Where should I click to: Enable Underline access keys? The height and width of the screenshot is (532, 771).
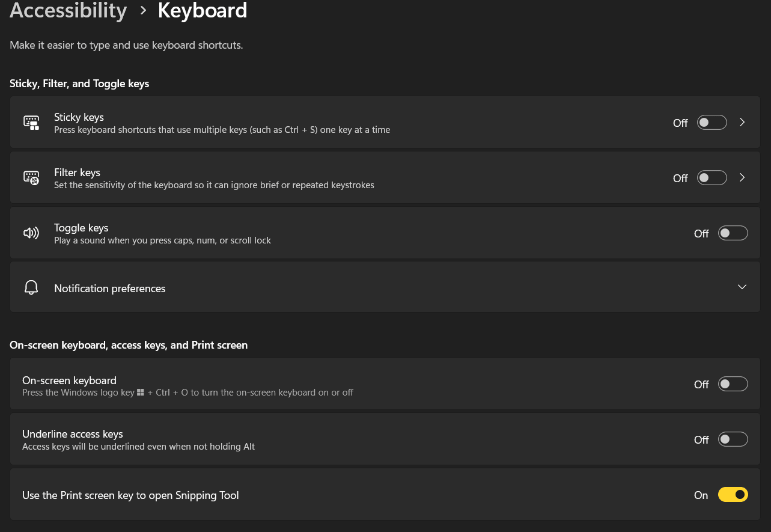click(733, 439)
